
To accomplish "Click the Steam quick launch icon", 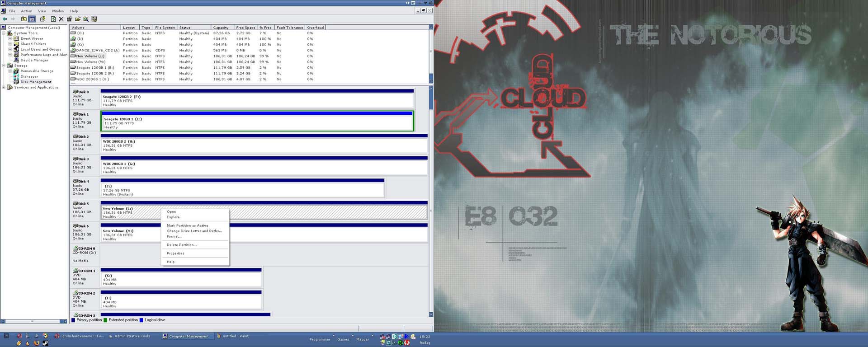I will coord(45,343).
